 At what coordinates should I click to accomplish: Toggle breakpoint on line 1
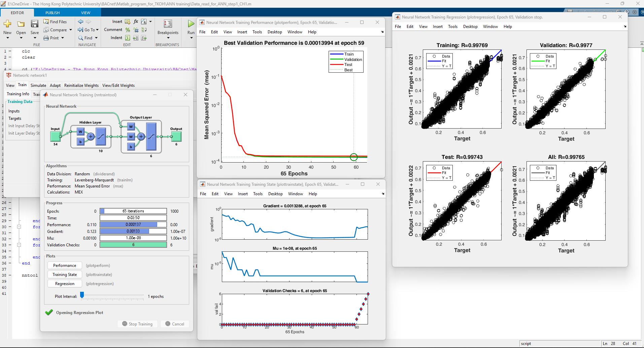[x=10, y=51]
